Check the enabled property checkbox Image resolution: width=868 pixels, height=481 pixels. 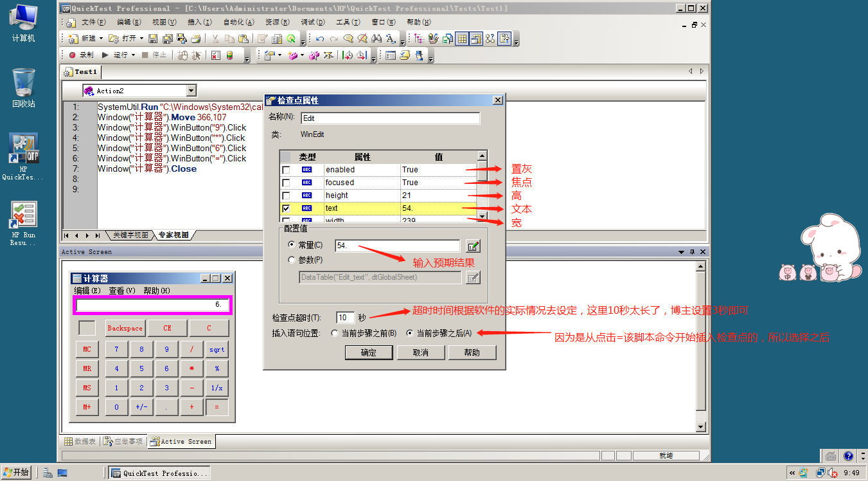286,170
